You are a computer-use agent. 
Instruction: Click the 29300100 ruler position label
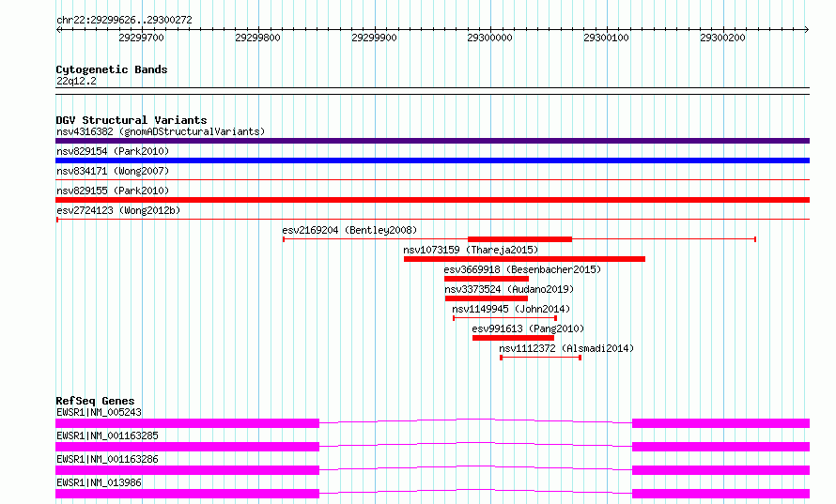(x=606, y=38)
